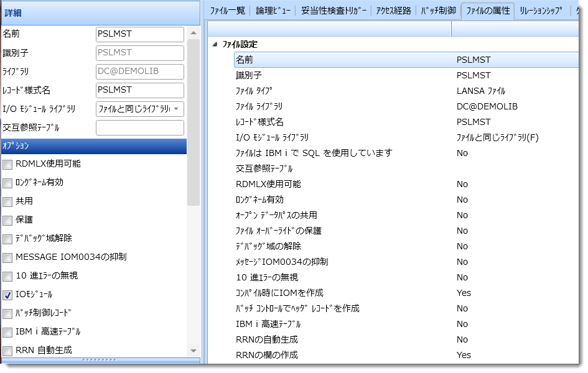The height and width of the screenshot is (373, 588).
Task: Click the details panel scrollbar thumb
Action: 194,122
